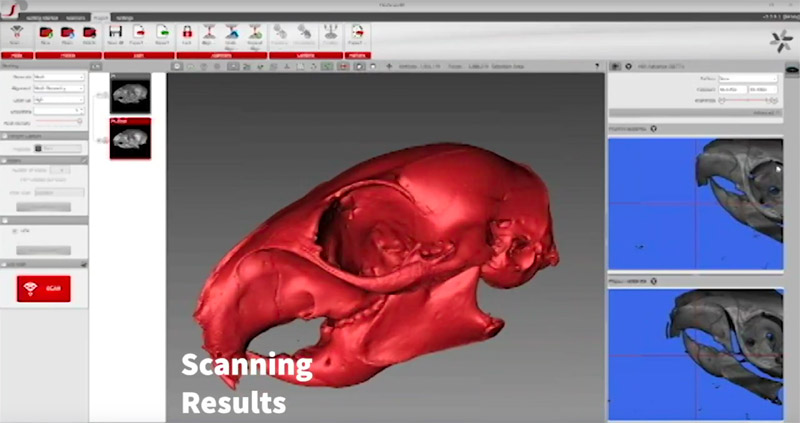Toggle visibility of the first skull scan
The image size is (800, 423).
point(101,95)
